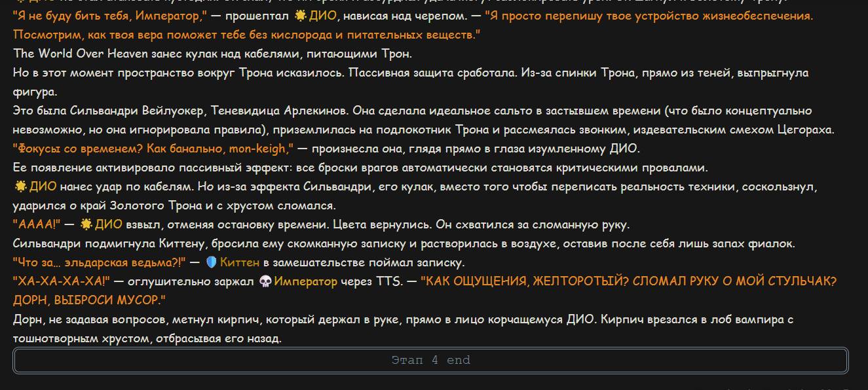Click the skull emoji before Император
Viewport: 868px width, 390px height.
[x=265, y=282]
